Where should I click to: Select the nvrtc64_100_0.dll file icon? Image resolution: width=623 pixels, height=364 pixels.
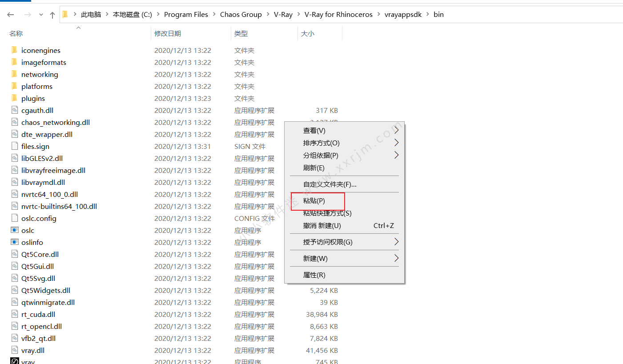click(14, 194)
